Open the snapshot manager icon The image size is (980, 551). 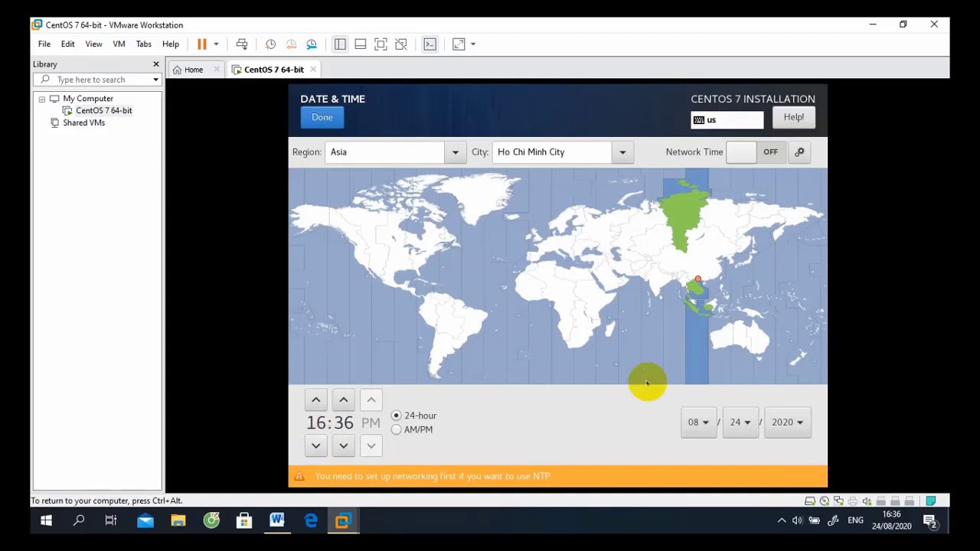[312, 44]
